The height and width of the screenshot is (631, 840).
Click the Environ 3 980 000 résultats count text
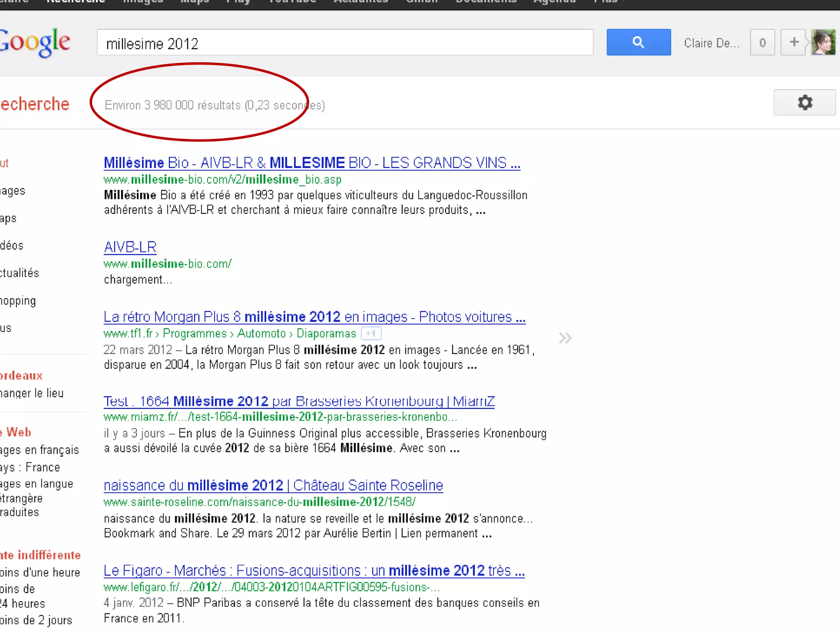(173, 105)
